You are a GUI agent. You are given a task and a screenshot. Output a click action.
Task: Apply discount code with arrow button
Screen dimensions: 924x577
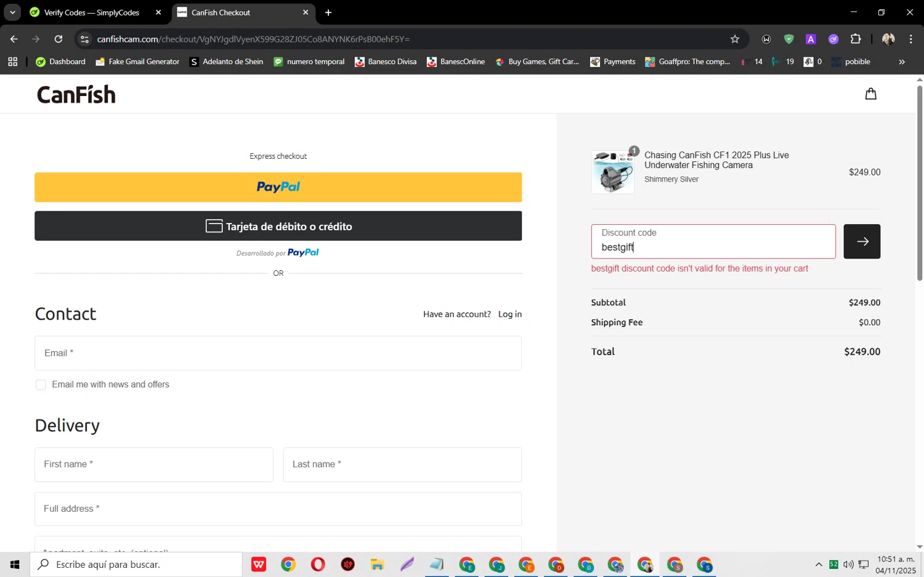click(x=861, y=241)
